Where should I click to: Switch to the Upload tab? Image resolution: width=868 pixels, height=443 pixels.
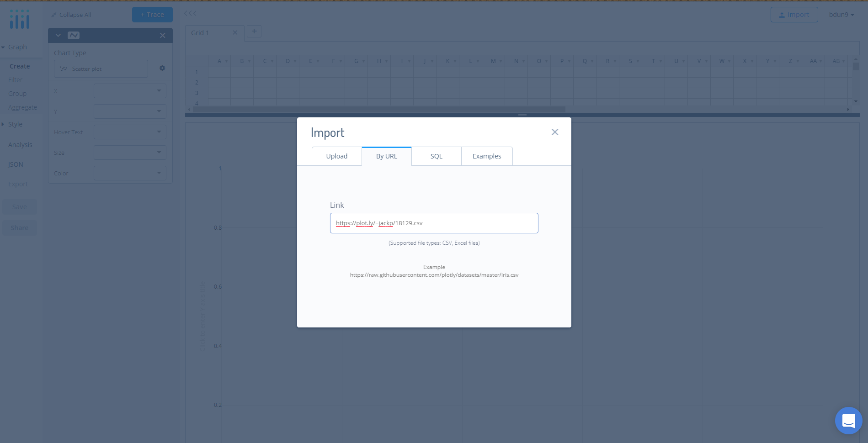(x=337, y=156)
